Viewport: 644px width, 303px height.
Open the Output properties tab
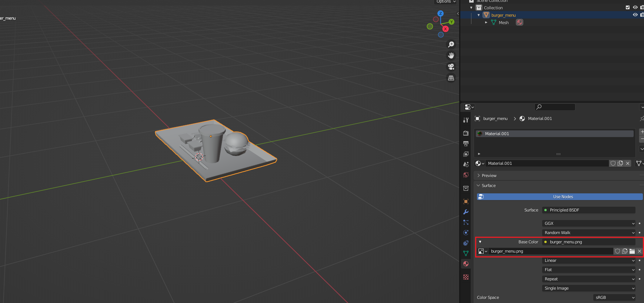point(466,143)
